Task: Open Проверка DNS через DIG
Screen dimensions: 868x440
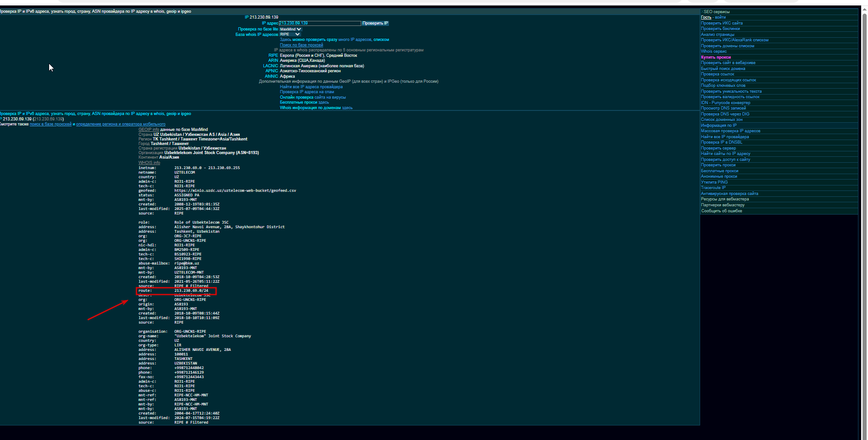Action: [725, 114]
